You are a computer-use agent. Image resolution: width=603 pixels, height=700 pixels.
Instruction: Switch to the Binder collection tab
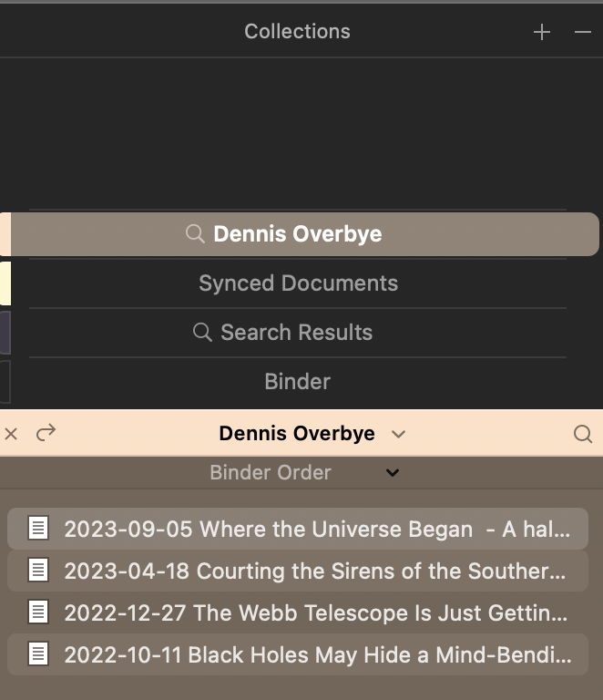(298, 381)
